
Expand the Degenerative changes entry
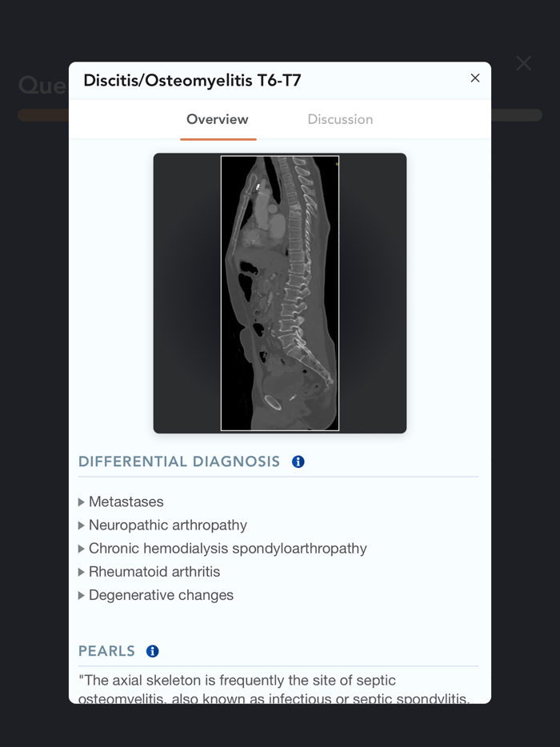[82, 595]
